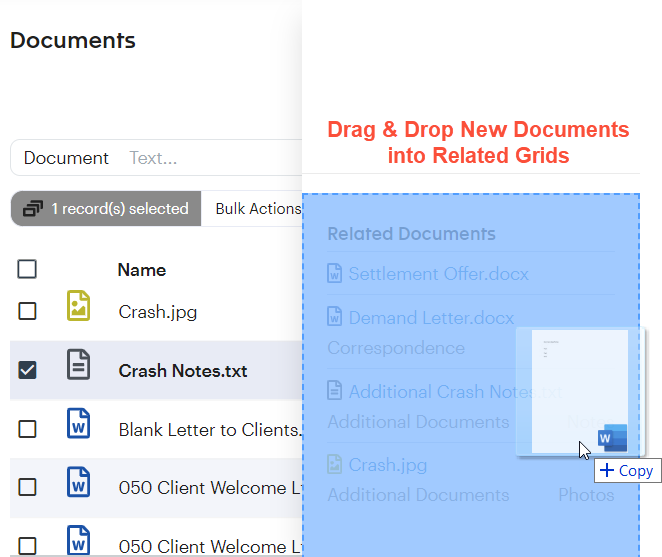
Task: Click the Word app badge on dragged file preview
Action: click(612, 438)
